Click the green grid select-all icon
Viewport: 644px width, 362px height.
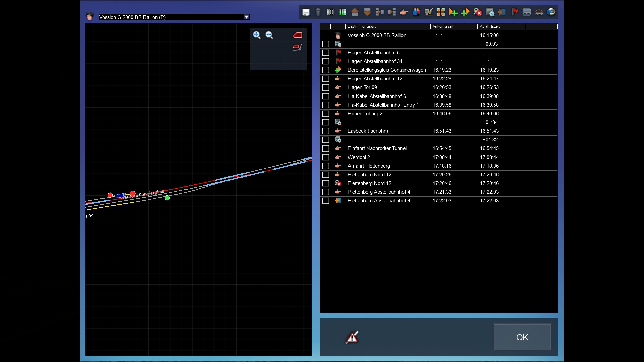coord(342,12)
